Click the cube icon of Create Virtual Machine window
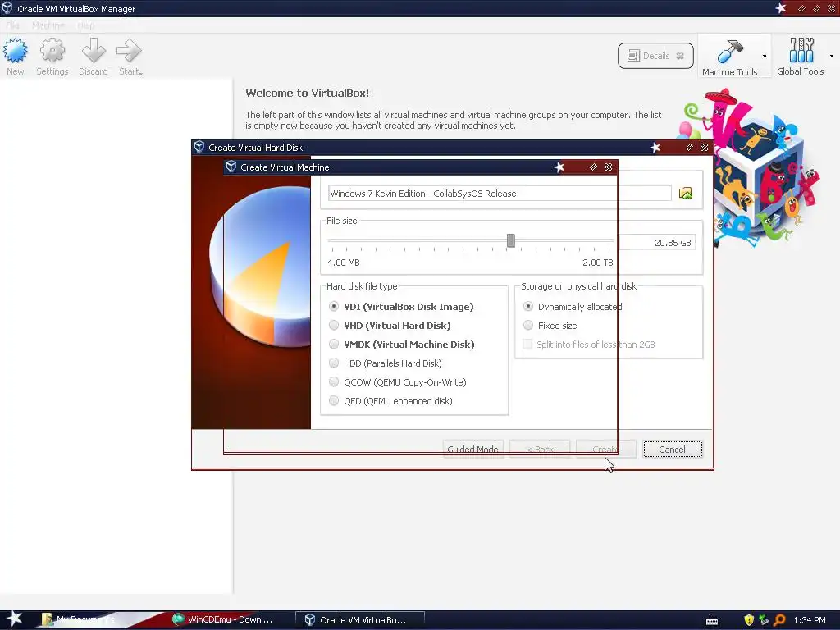The height and width of the screenshot is (630, 840). tap(231, 167)
